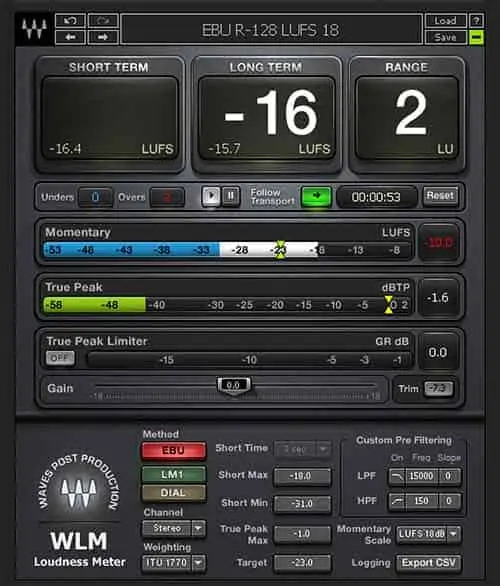Click the Short Max value field

pyautogui.click(x=302, y=476)
